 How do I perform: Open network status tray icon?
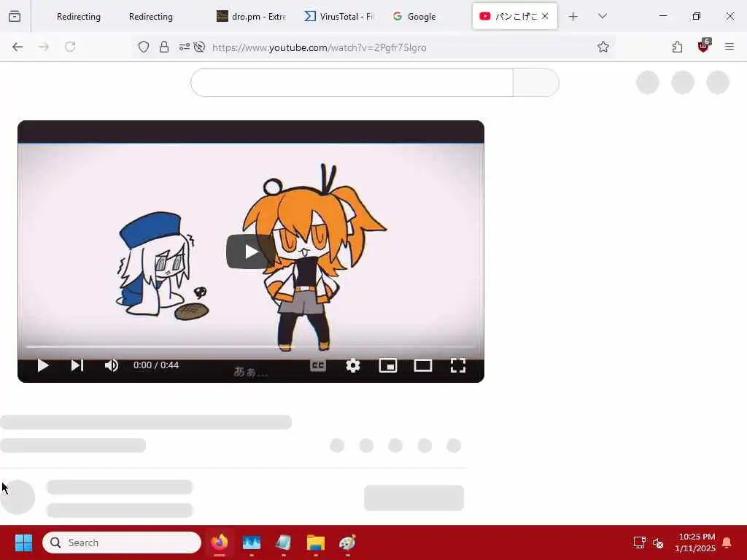point(639,542)
